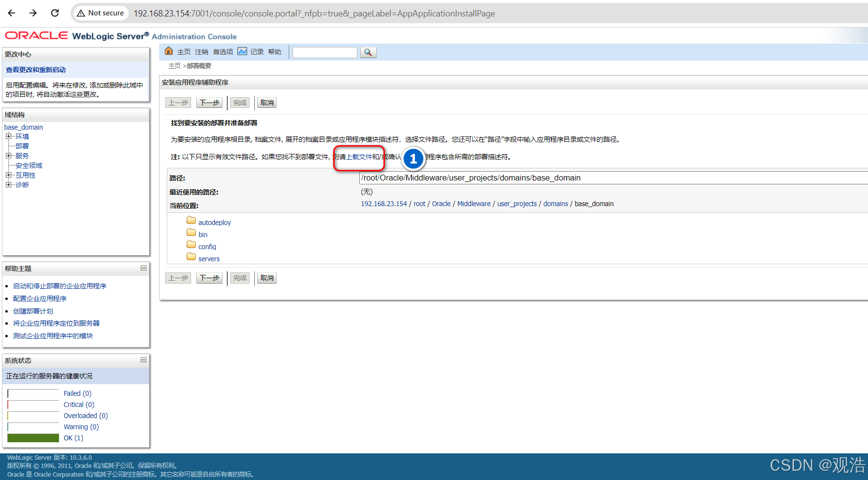The width and height of the screenshot is (868, 480).
Task: Open the bin folder icon
Action: click(x=191, y=232)
